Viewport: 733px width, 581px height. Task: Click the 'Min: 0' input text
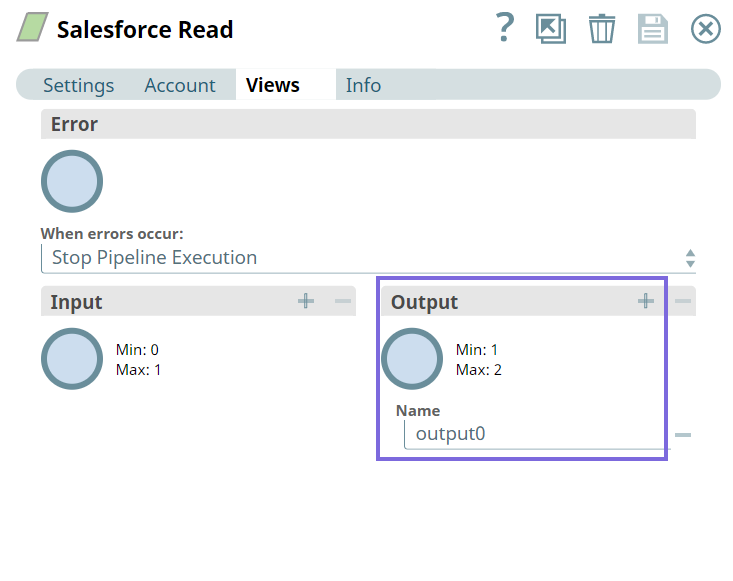137,350
